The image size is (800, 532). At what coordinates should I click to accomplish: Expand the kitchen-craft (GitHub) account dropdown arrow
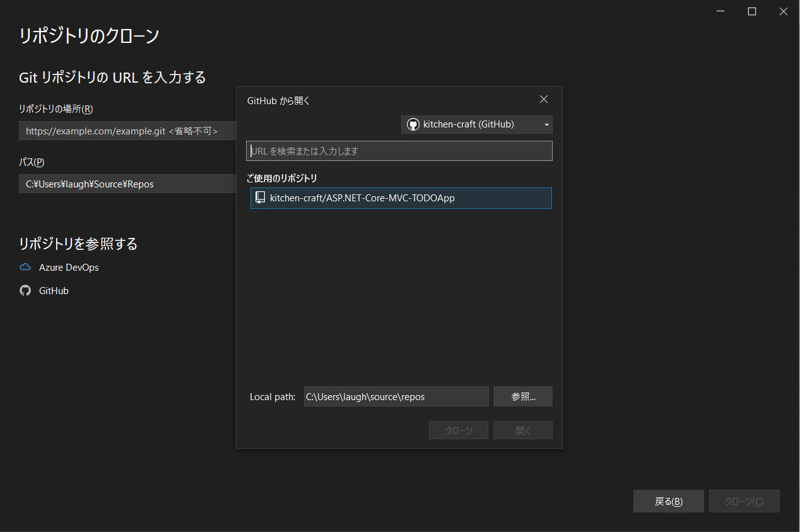click(546, 125)
